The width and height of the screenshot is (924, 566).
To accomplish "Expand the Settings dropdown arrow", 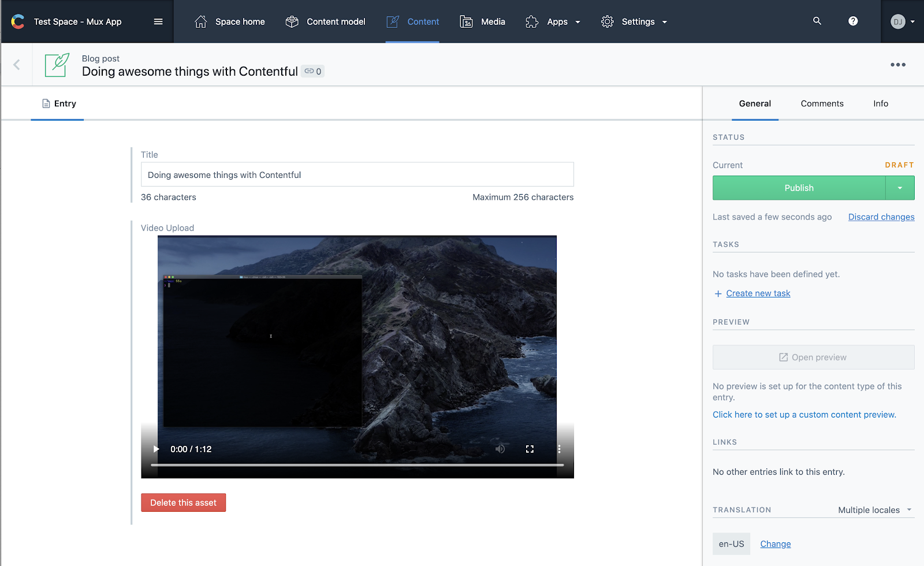I will pos(665,22).
